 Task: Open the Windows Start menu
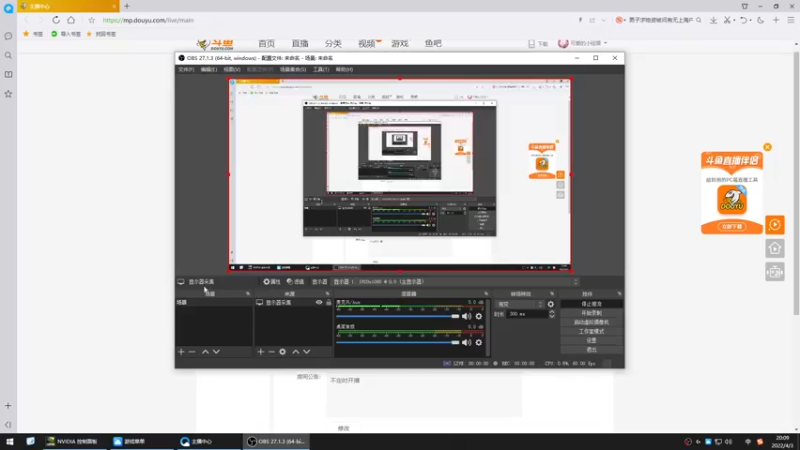(10, 441)
